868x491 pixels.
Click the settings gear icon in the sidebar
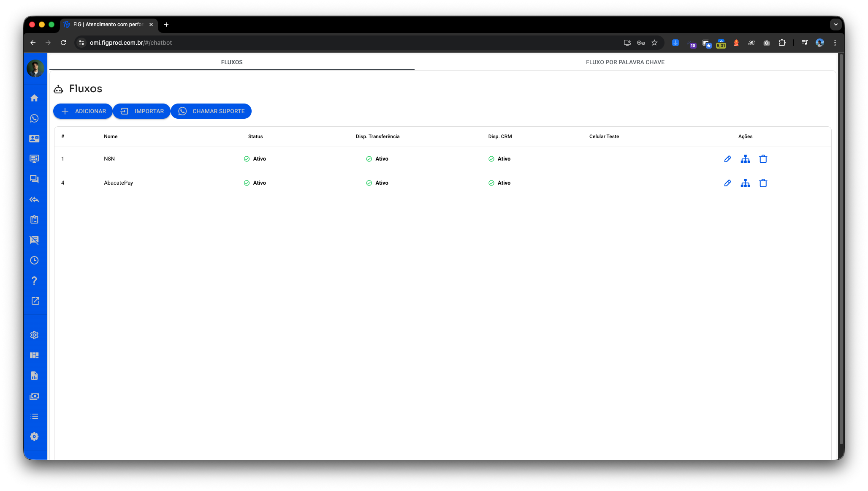tap(35, 335)
